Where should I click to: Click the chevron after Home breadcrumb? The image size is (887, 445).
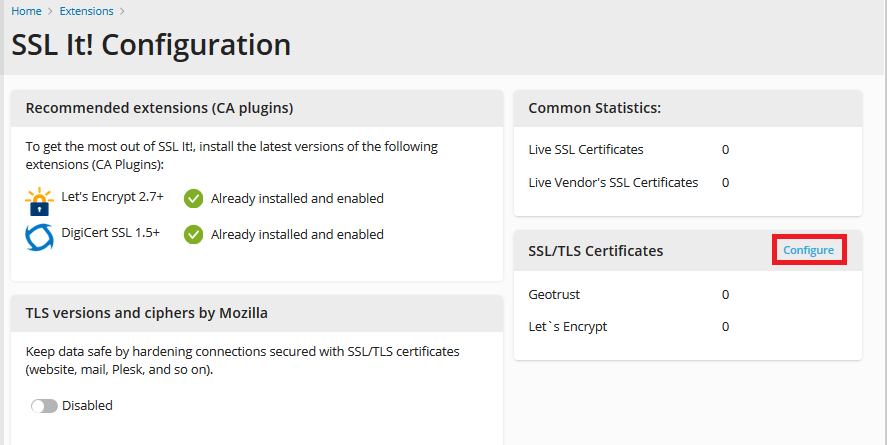click(50, 12)
